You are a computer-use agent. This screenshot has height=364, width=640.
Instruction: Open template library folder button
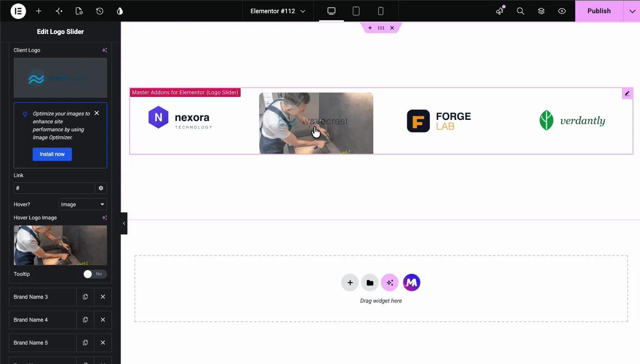click(x=370, y=283)
